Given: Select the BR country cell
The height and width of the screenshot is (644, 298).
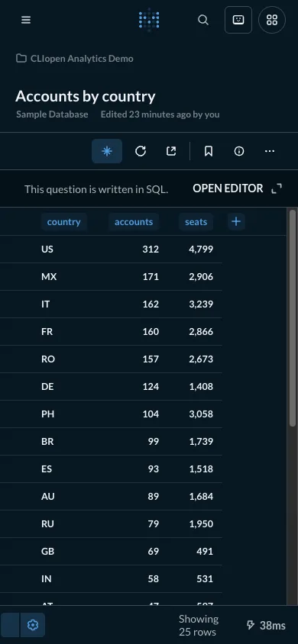Looking at the screenshot, I should coord(47,442).
